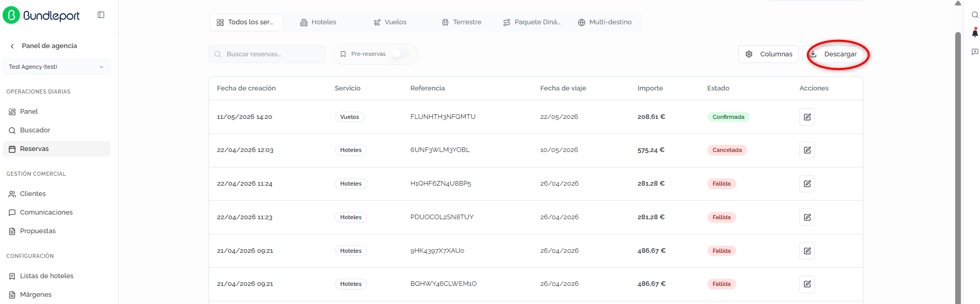This screenshot has height=304, width=980.
Task: Click the amount 208,61 €
Action: 651,117
